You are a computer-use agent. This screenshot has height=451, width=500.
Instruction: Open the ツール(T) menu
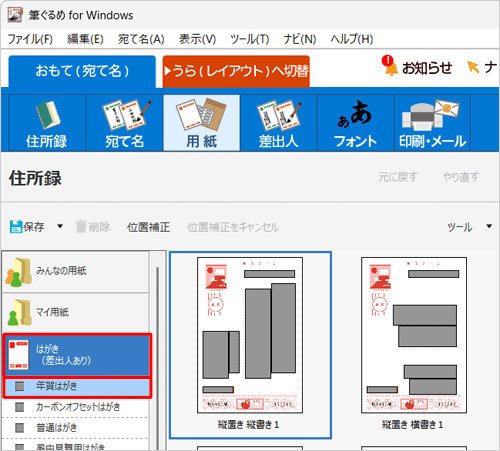[x=250, y=39]
